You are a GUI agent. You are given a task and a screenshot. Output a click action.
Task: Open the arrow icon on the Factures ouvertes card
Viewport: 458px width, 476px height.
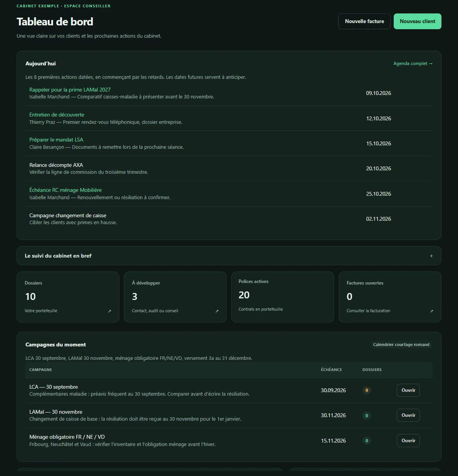(431, 311)
